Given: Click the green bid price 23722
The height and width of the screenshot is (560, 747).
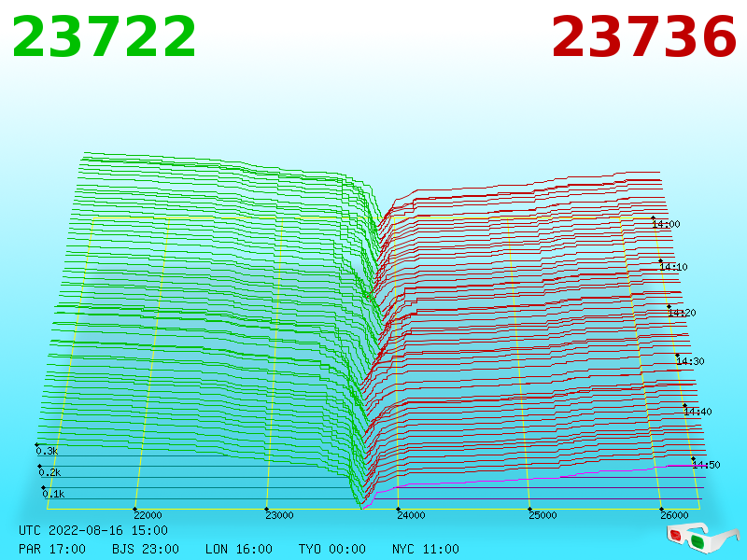Looking at the screenshot, I should click(104, 36).
